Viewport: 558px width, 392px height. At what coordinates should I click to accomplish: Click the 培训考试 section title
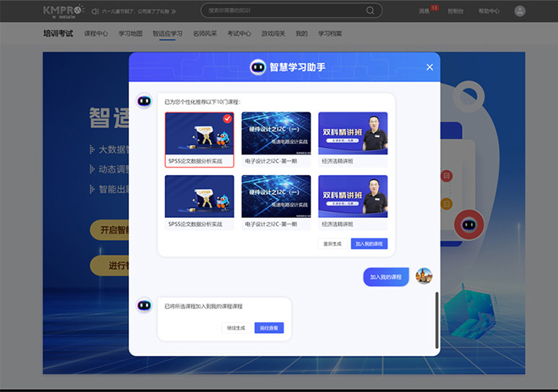pos(58,33)
